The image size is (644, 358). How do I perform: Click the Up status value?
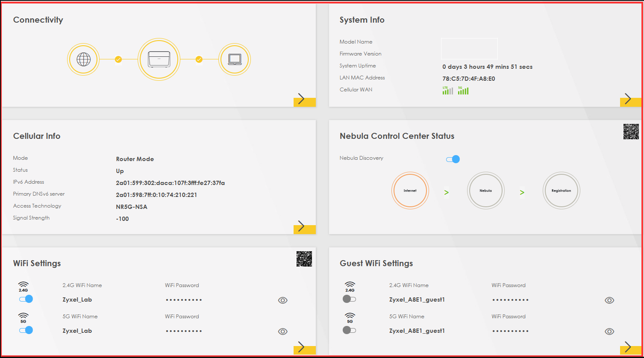(120, 171)
